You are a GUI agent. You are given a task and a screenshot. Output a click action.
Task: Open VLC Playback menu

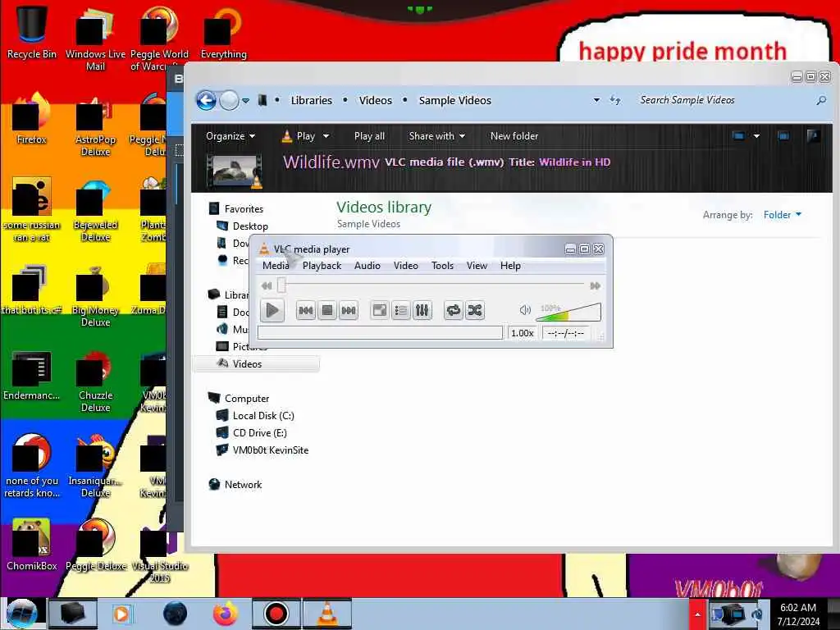[322, 266]
